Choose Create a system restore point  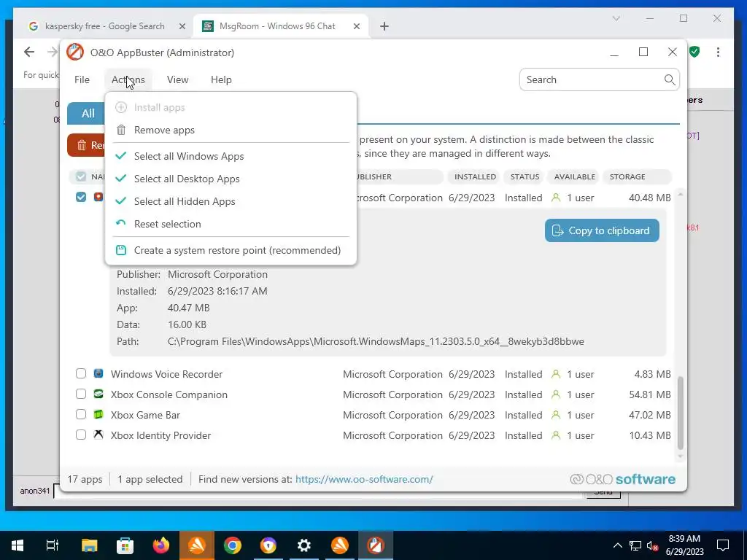(x=231, y=250)
